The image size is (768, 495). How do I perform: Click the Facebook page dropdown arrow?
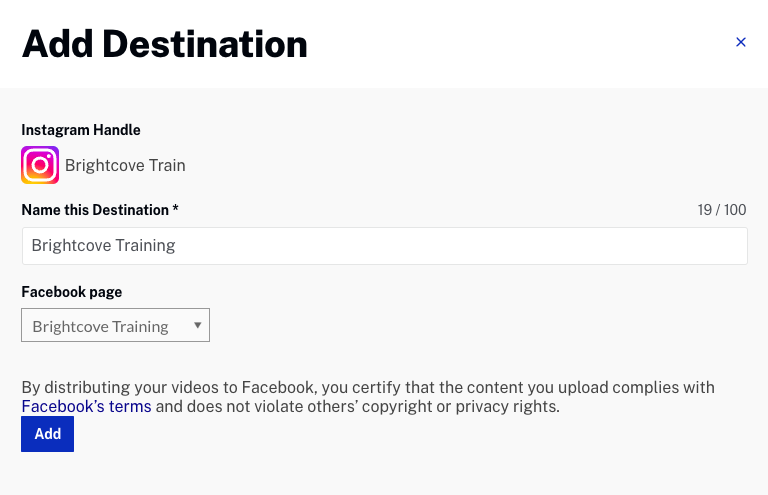pos(197,325)
